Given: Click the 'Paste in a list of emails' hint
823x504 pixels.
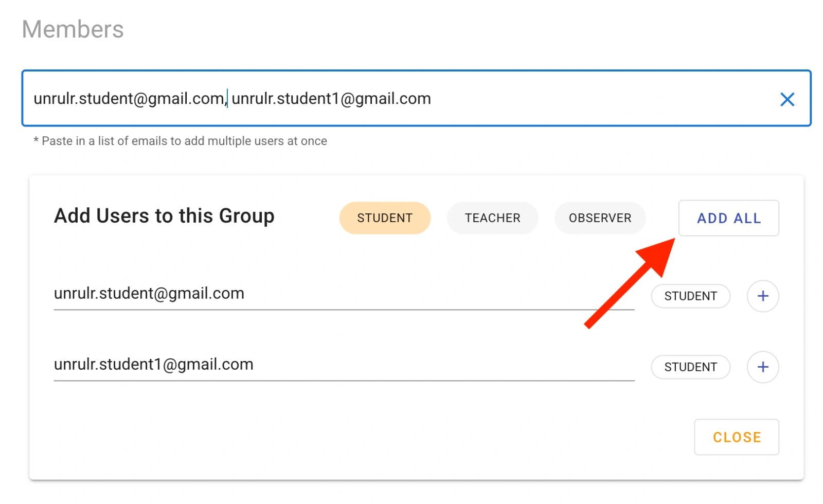Looking at the screenshot, I should coord(180,141).
